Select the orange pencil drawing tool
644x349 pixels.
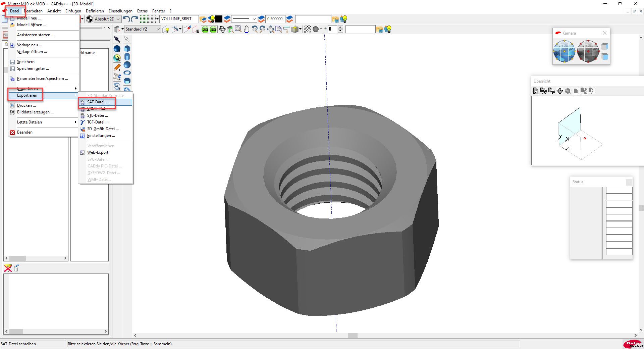coord(117,68)
